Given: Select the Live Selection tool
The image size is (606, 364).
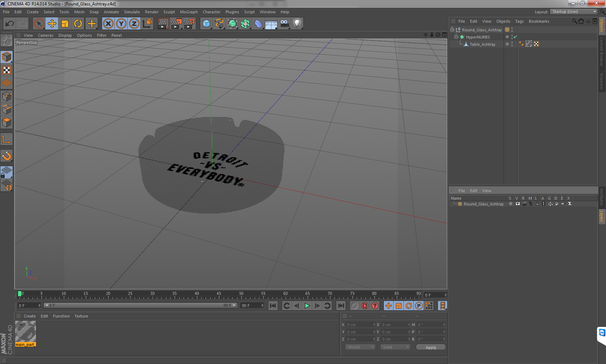Looking at the screenshot, I should coord(39,24).
